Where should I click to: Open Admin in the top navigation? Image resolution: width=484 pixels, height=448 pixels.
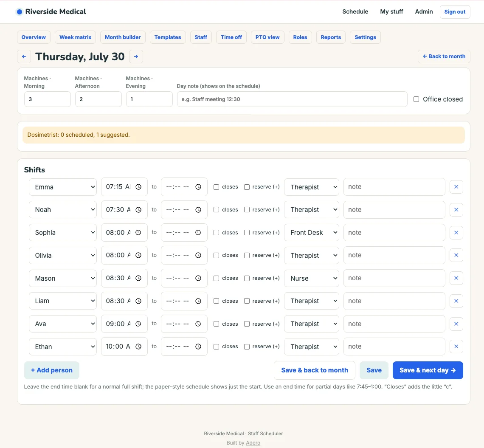pos(424,12)
